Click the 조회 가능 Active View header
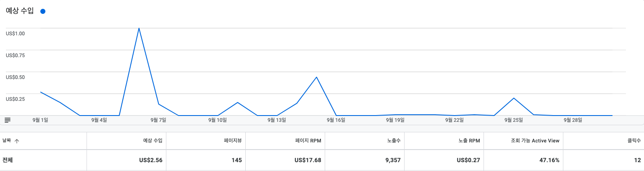Image resolution: width=644 pixels, height=171 pixels. [534, 141]
